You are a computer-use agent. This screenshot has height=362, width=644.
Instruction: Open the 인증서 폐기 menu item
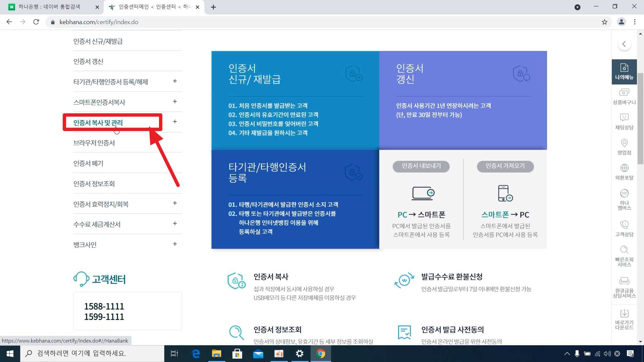pyautogui.click(x=88, y=163)
